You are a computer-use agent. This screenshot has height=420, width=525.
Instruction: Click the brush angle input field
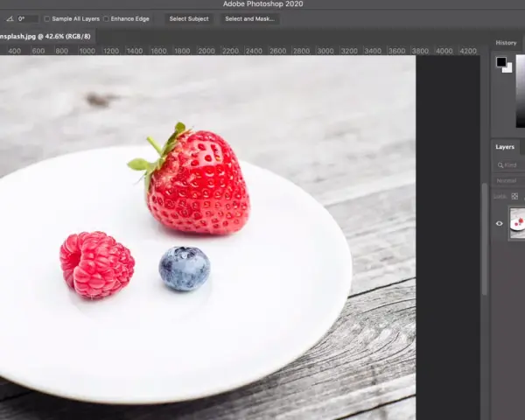pyautogui.click(x=27, y=18)
